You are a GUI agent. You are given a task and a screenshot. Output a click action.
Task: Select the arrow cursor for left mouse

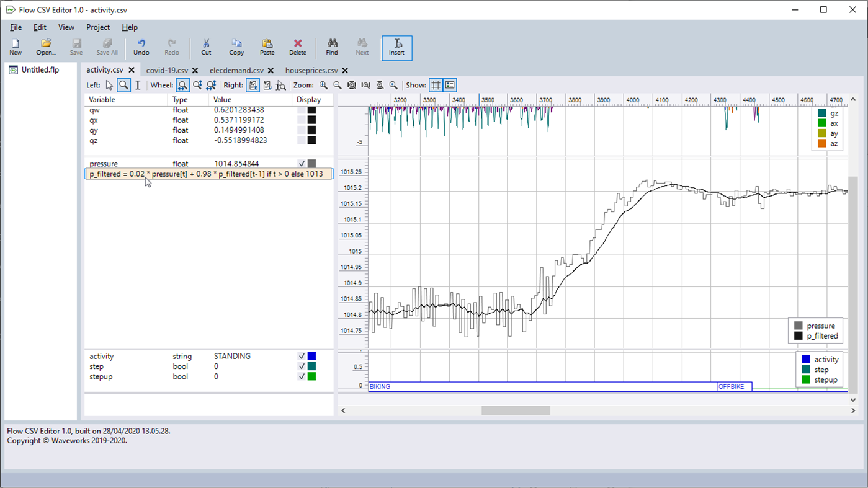pyautogui.click(x=109, y=85)
